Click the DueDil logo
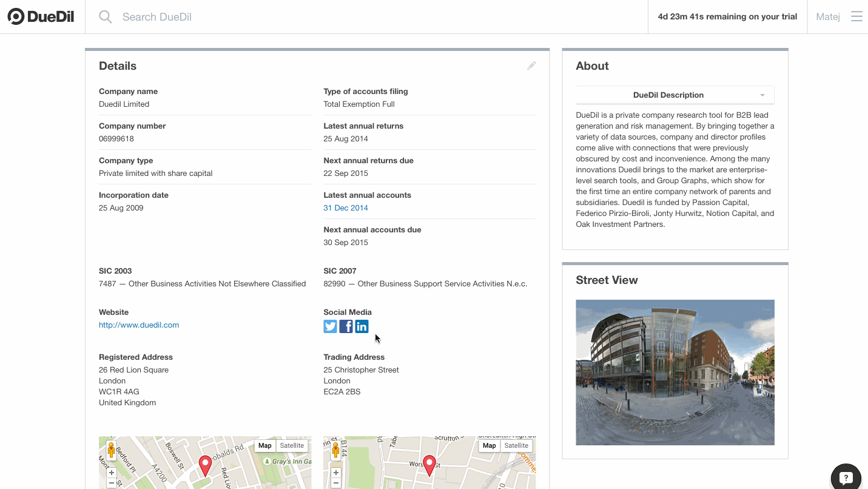This screenshot has width=868, height=489. (x=41, y=16)
